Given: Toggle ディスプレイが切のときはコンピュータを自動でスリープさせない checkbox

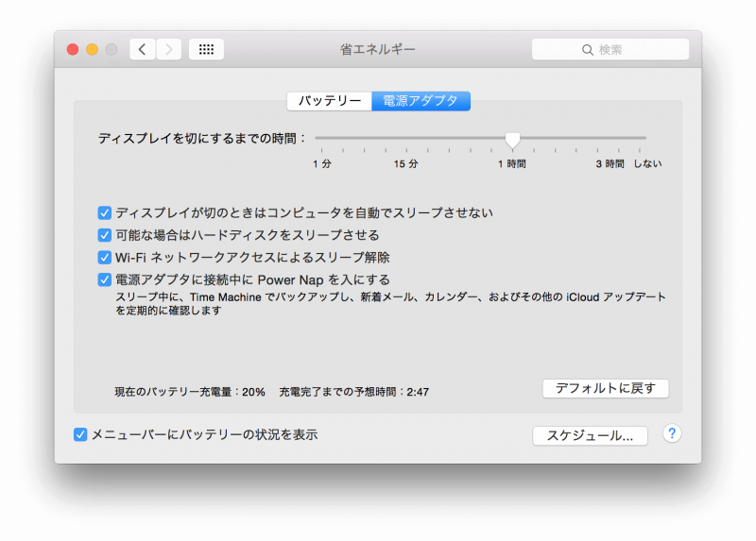Looking at the screenshot, I should pos(105,212).
